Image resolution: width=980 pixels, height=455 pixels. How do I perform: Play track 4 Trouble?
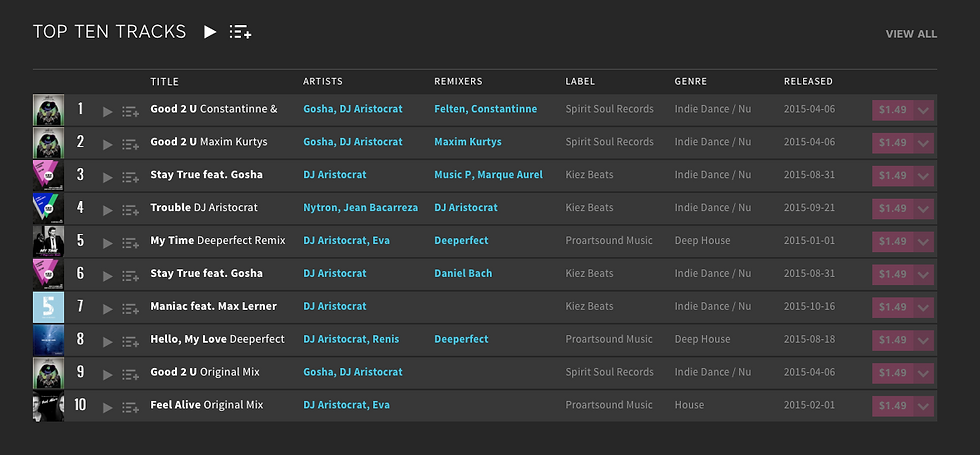108,210
